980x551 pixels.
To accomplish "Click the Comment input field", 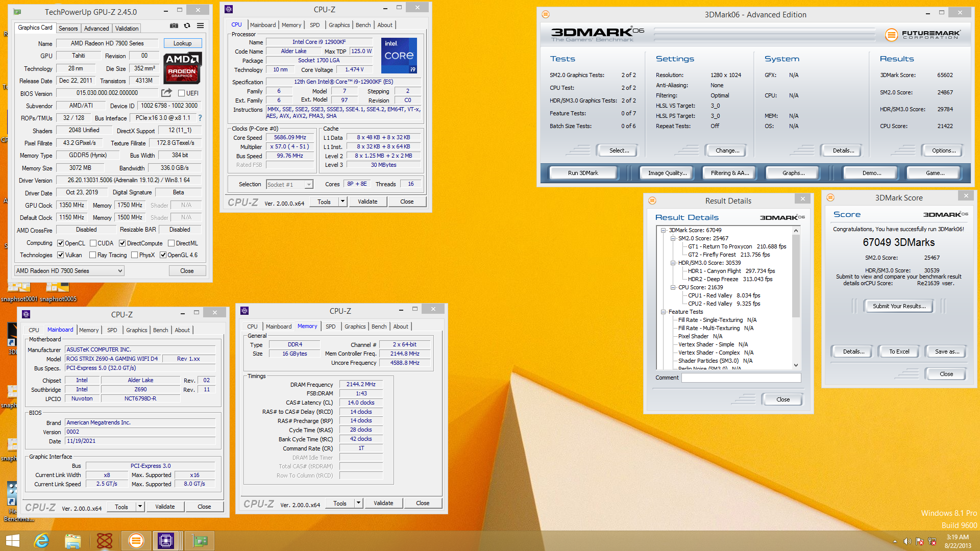I will click(x=741, y=378).
